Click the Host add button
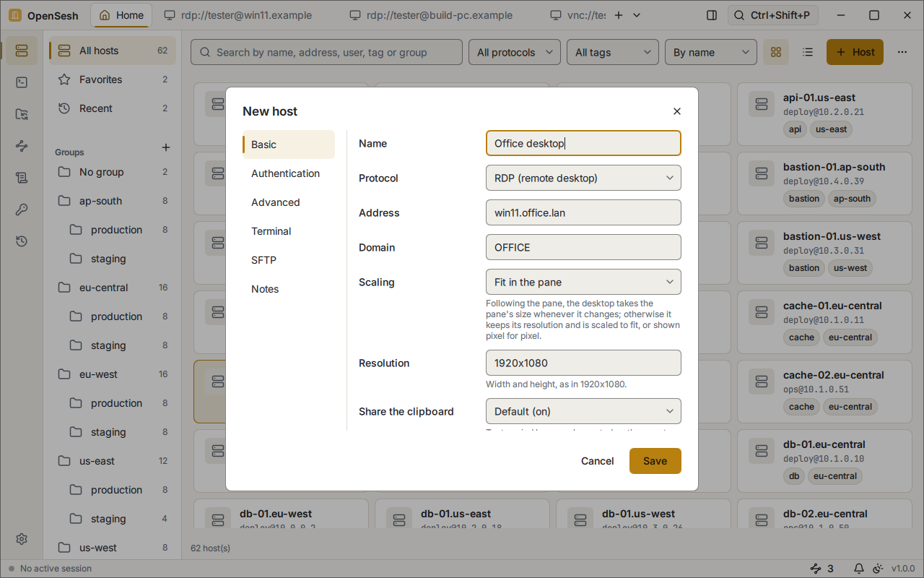Screen dimensions: 924x578 tap(855, 52)
